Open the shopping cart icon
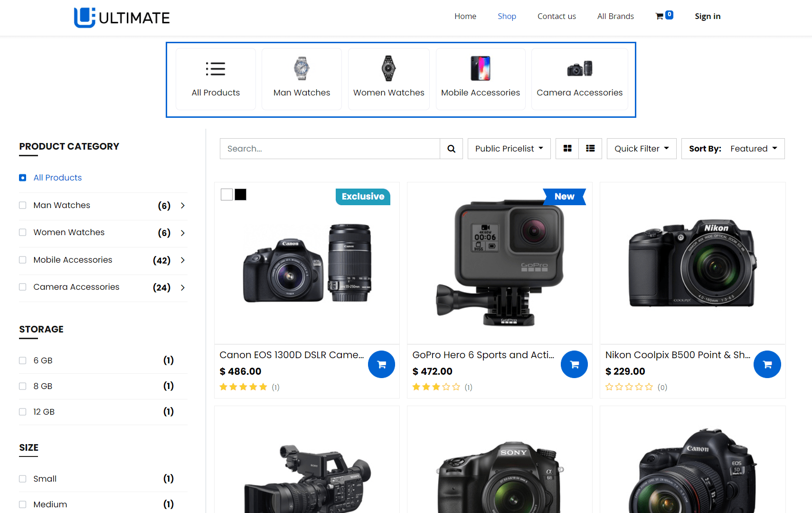This screenshot has width=812, height=513. point(664,16)
